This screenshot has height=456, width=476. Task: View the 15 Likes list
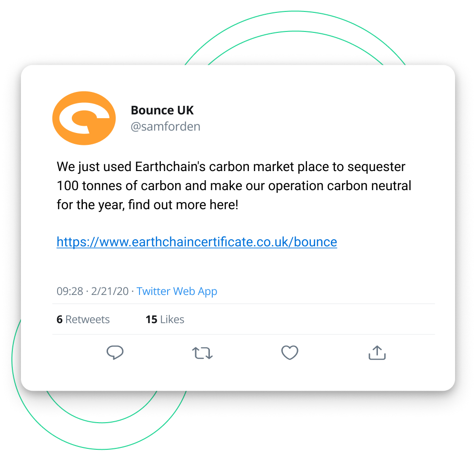point(165,319)
